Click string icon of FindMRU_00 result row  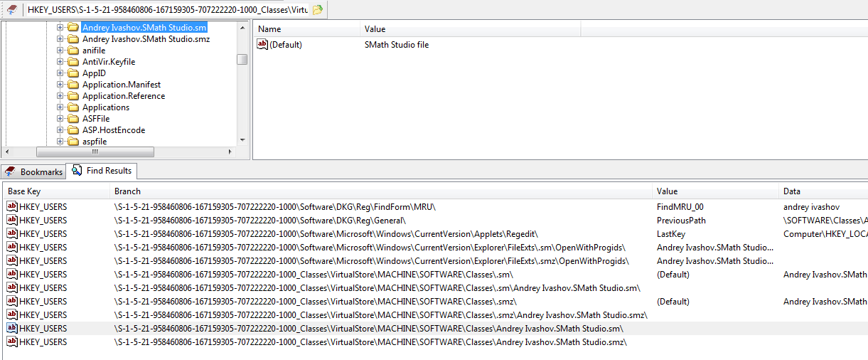tap(11, 207)
